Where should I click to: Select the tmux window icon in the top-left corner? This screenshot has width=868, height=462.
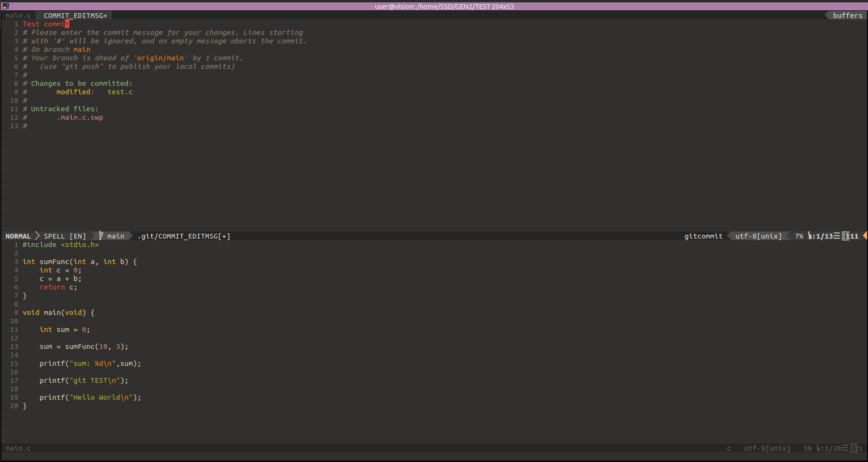6,6
